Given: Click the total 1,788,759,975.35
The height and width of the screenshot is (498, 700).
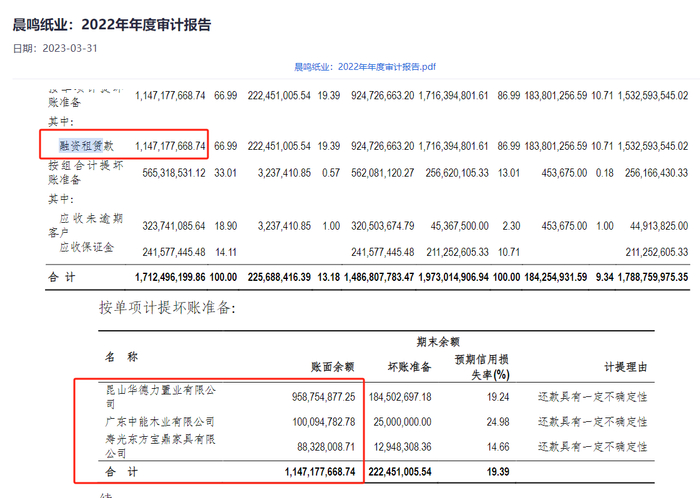Looking at the screenshot, I should click(x=653, y=277).
